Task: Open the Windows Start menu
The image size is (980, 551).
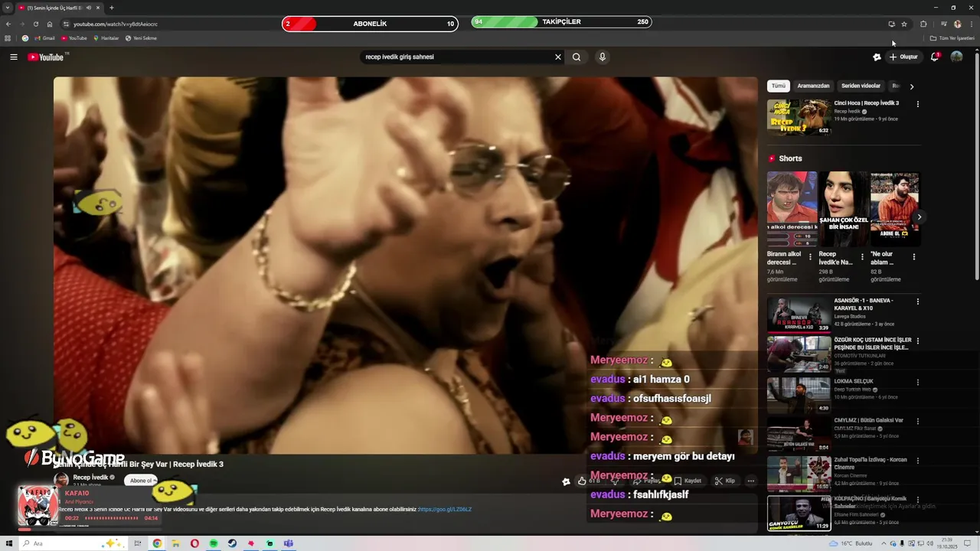Action: click(x=9, y=543)
